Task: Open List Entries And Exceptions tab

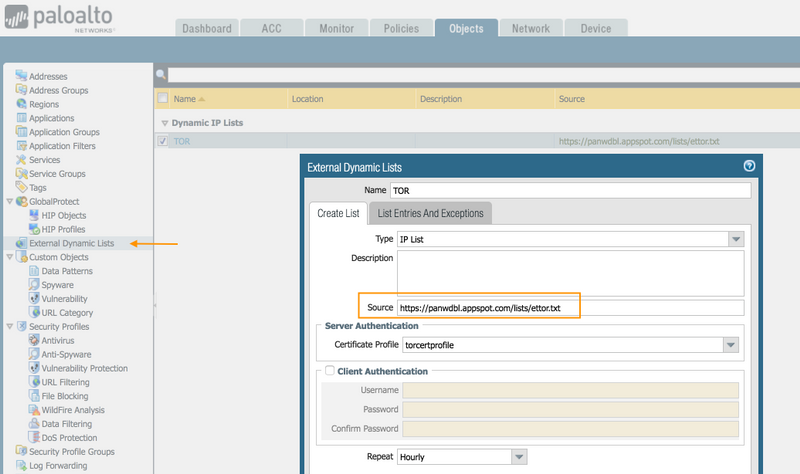Action: click(x=431, y=213)
